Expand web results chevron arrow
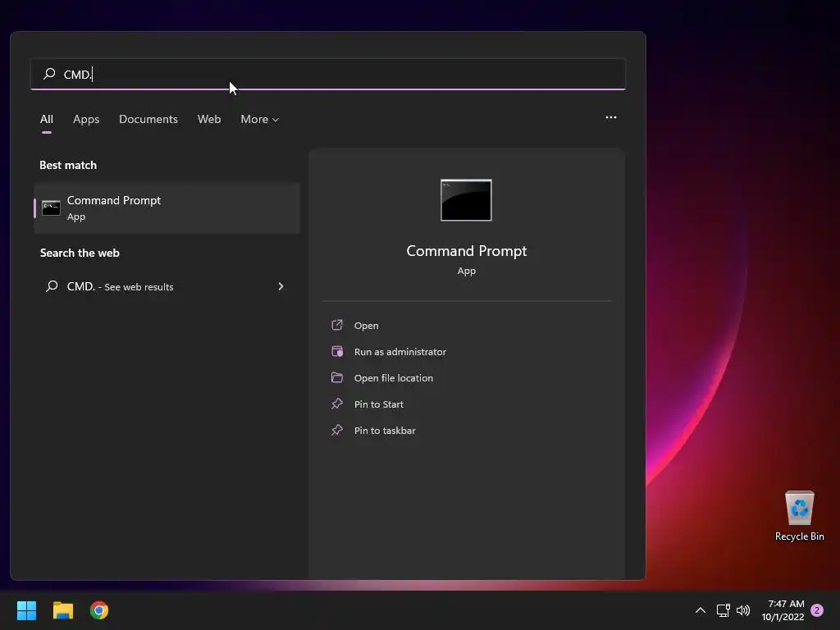This screenshot has height=630, width=840. point(281,286)
